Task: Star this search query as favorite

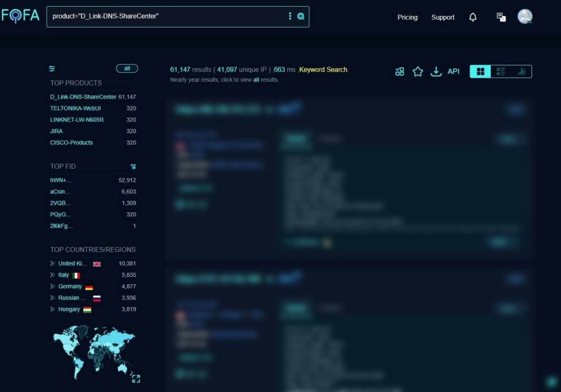Action: click(417, 72)
